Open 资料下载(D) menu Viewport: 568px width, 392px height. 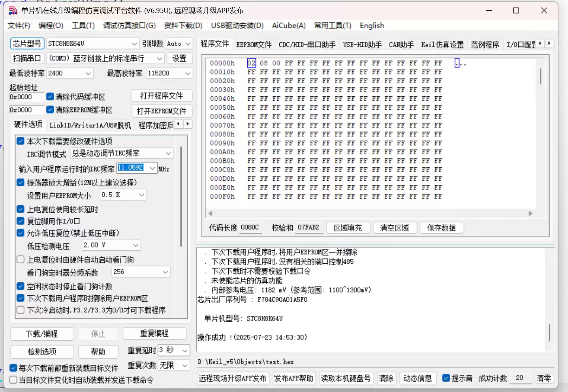click(x=183, y=26)
